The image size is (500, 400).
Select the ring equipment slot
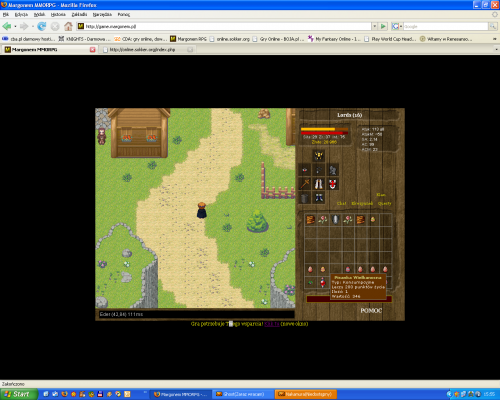pyautogui.click(x=305, y=170)
